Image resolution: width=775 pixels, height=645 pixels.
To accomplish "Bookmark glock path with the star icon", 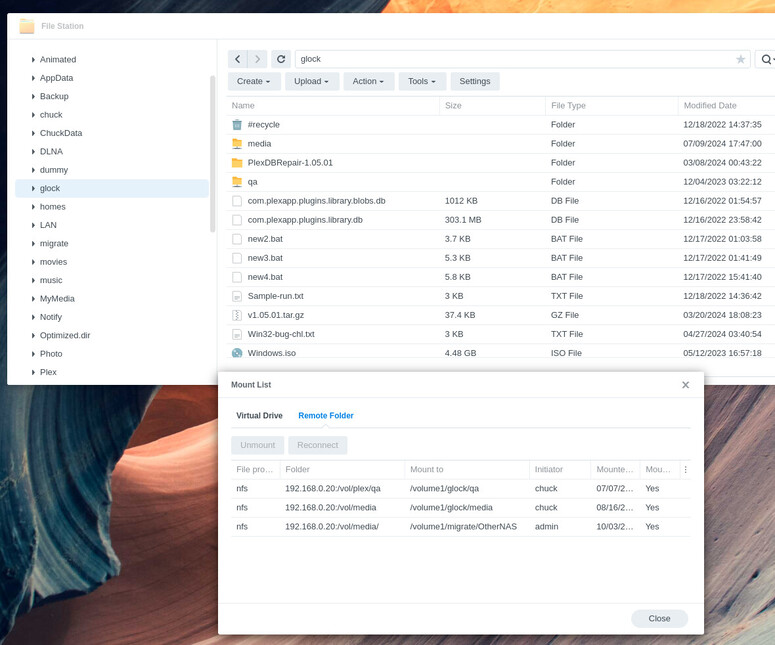I will point(740,59).
